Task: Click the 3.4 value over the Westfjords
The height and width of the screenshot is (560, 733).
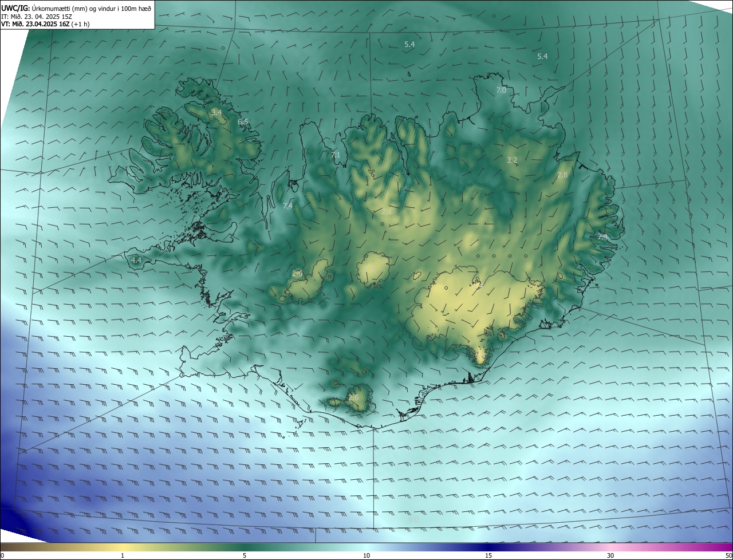Action: (x=216, y=113)
